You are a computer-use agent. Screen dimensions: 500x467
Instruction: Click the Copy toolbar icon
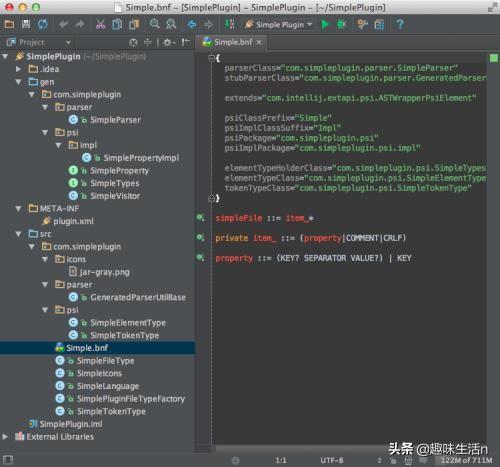coord(117,24)
